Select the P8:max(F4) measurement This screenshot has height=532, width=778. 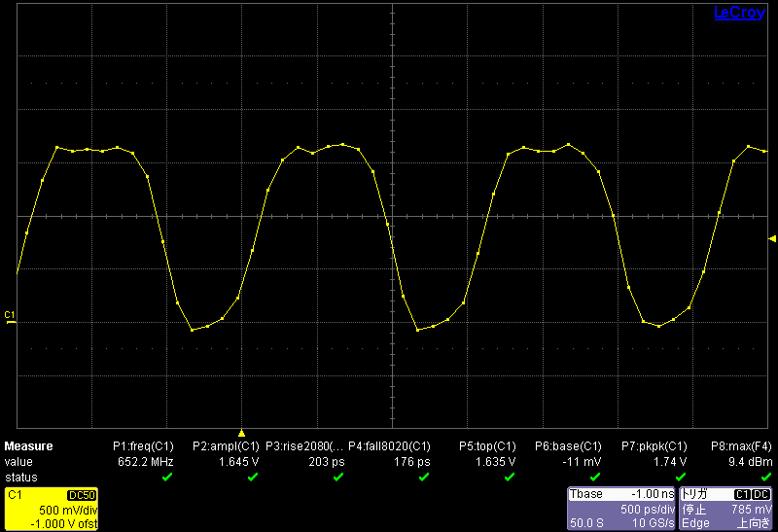coord(741,446)
